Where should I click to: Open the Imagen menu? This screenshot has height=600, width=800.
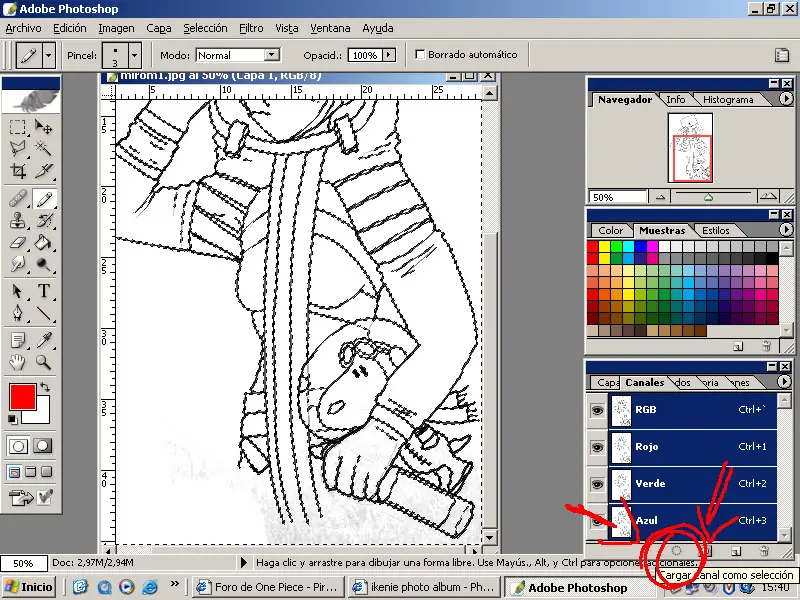[x=116, y=29]
